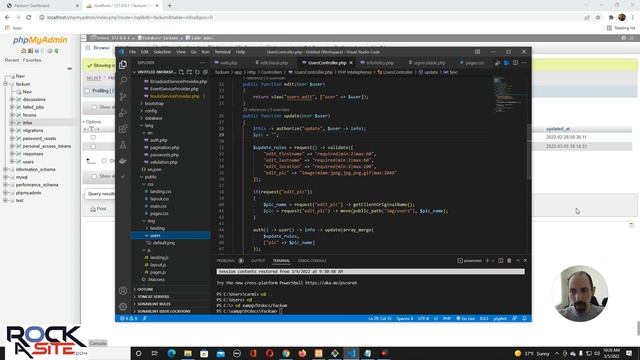Image resolution: width=640 pixels, height=360 pixels.
Task: Select first result row checkbox in phpMyAdmin
Action: 93,137
